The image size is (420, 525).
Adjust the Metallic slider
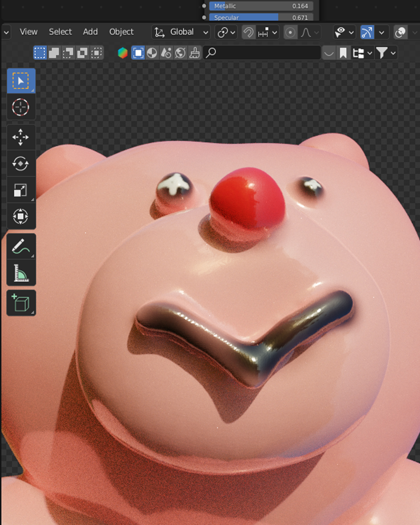261,6
